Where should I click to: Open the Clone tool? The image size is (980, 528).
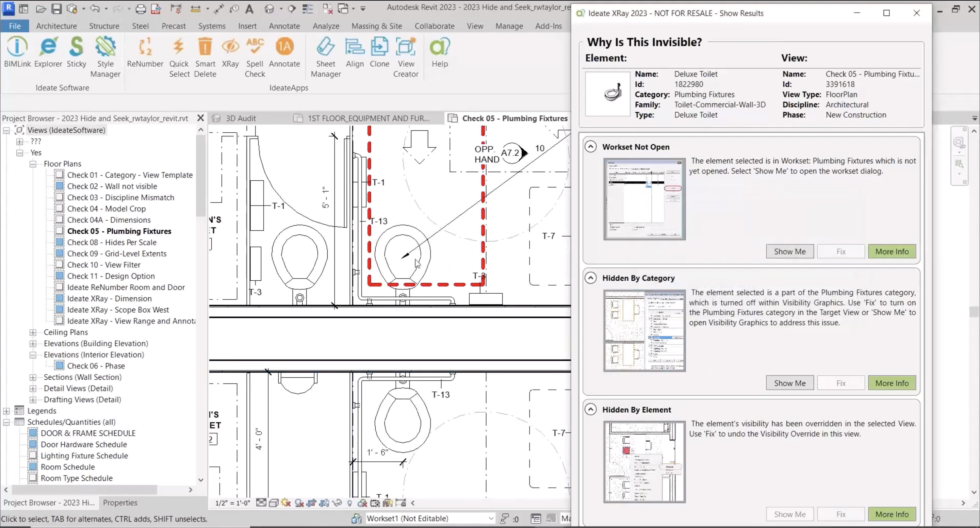(x=379, y=52)
